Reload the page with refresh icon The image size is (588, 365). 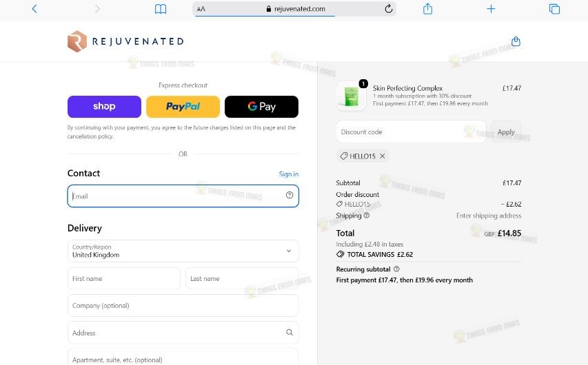pyautogui.click(x=389, y=9)
